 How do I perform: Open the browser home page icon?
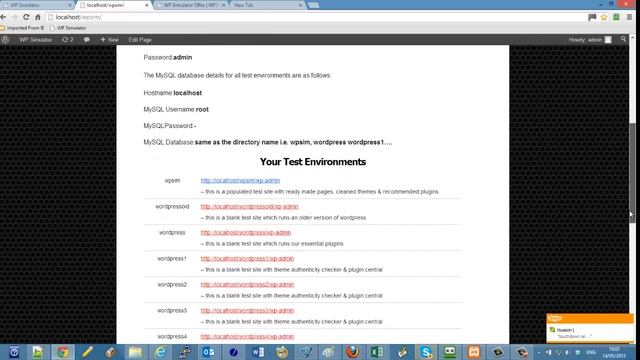[x=38, y=17]
